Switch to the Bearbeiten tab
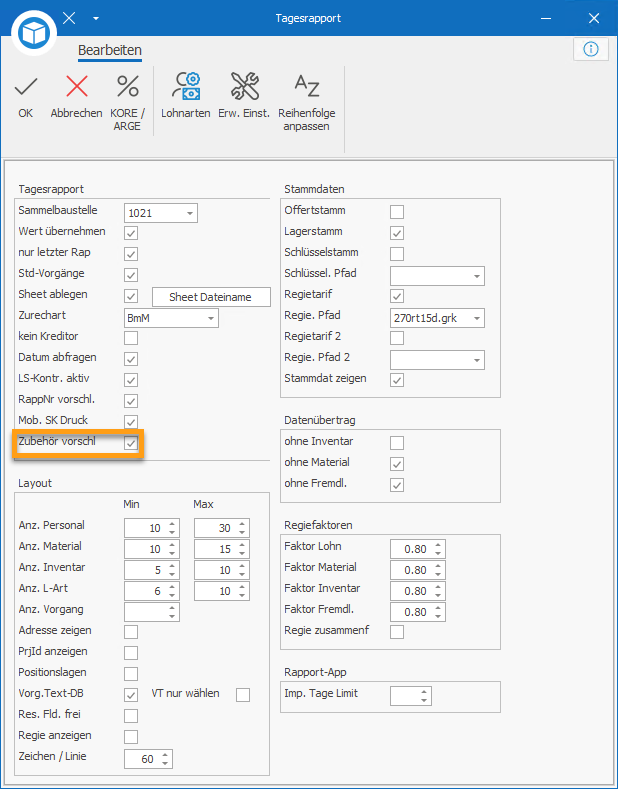Viewport: 618px width, 789px height. [110, 50]
